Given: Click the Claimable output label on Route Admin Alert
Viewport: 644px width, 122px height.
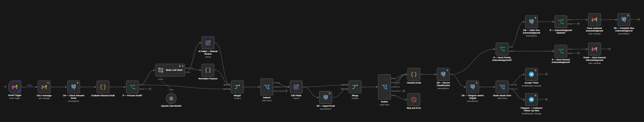Looking at the screenshot, I should pyautogui.click(x=513, y=85).
